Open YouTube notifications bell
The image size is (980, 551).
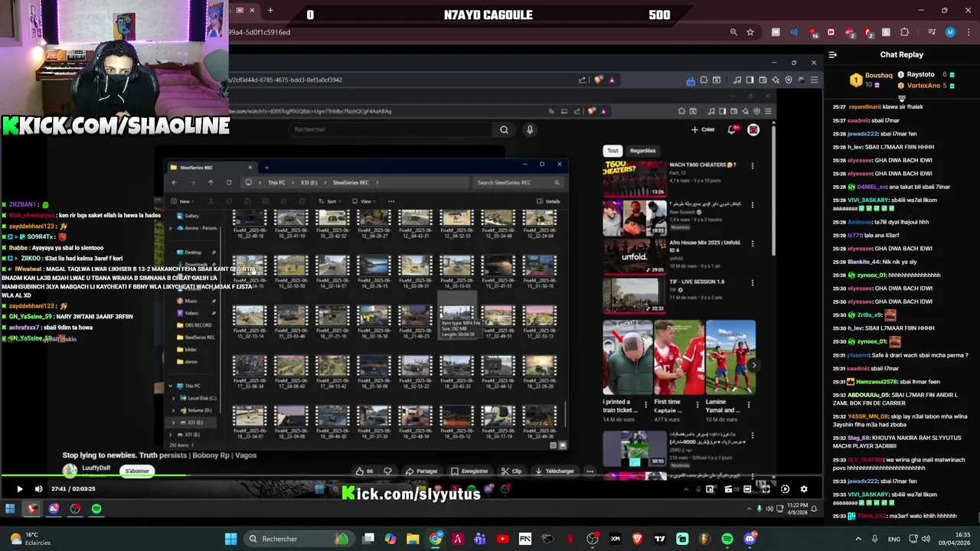coord(732,129)
